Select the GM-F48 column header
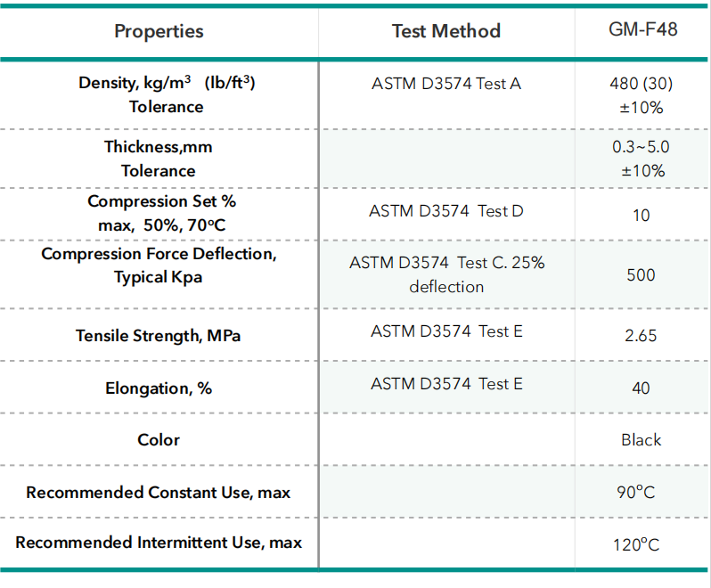 641,29
